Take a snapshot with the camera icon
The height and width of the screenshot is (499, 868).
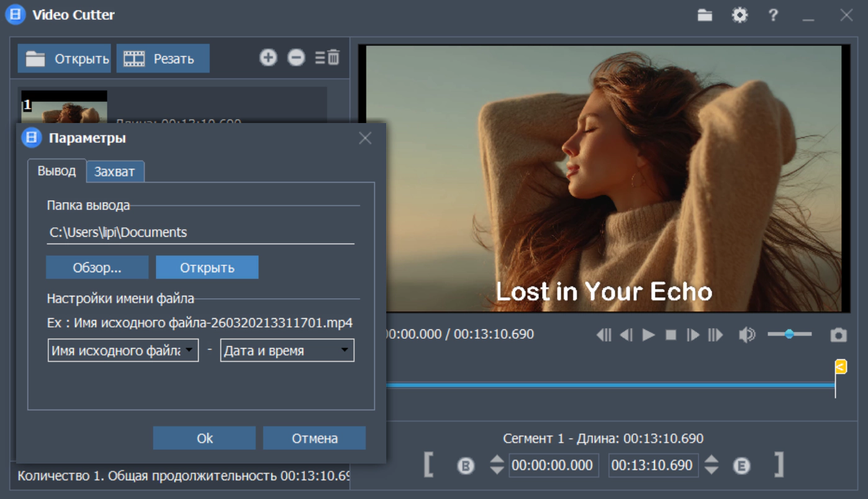tap(838, 335)
